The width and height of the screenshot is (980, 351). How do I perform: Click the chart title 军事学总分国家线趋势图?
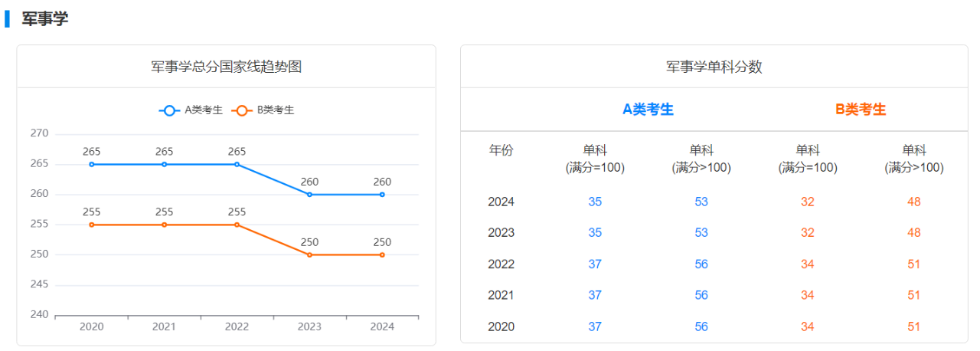tap(227, 67)
